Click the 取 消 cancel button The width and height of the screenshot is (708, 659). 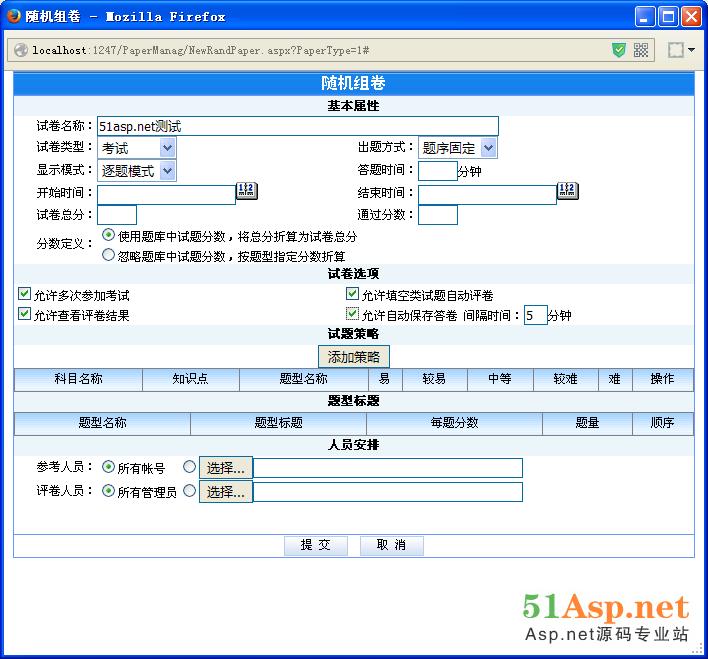[x=391, y=546]
